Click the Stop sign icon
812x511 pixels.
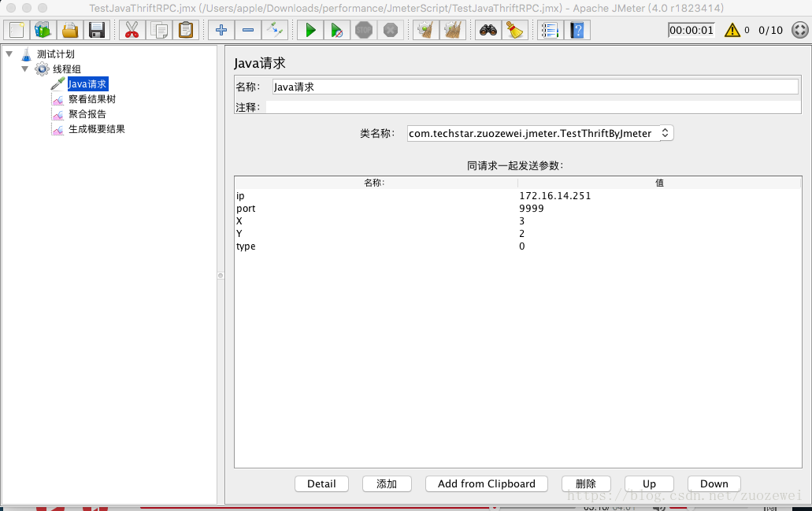pos(364,30)
